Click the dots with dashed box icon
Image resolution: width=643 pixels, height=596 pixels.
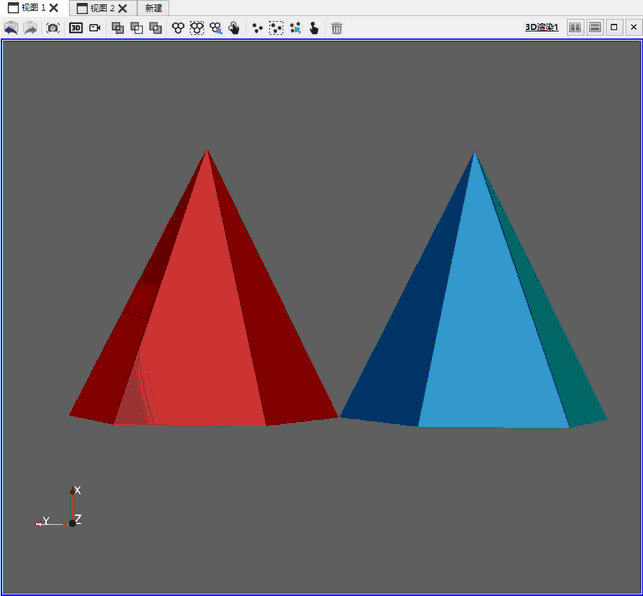coord(276,28)
